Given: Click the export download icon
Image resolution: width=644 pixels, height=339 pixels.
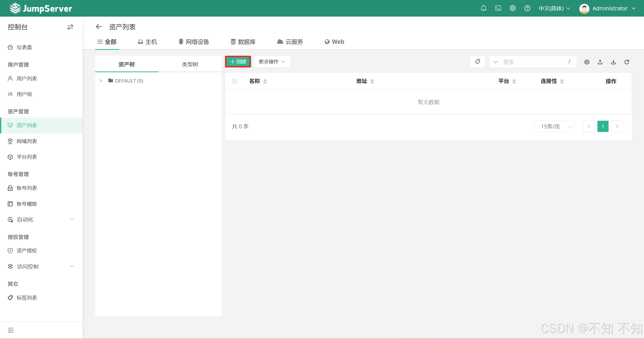Looking at the screenshot, I should tap(613, 62).
